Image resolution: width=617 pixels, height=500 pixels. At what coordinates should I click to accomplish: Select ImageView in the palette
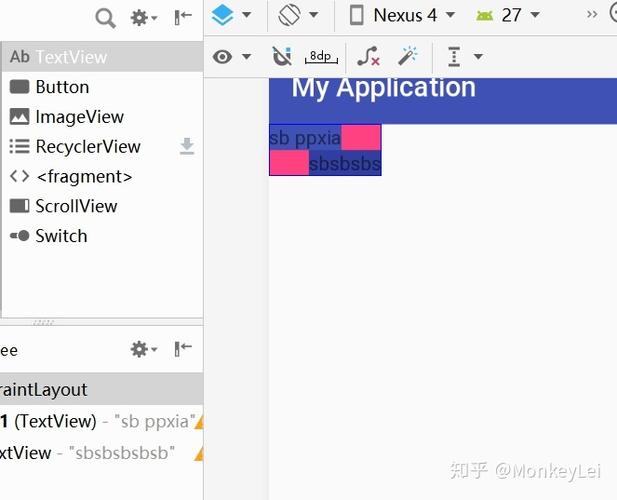pyautogui.click(x=102, y=117)
